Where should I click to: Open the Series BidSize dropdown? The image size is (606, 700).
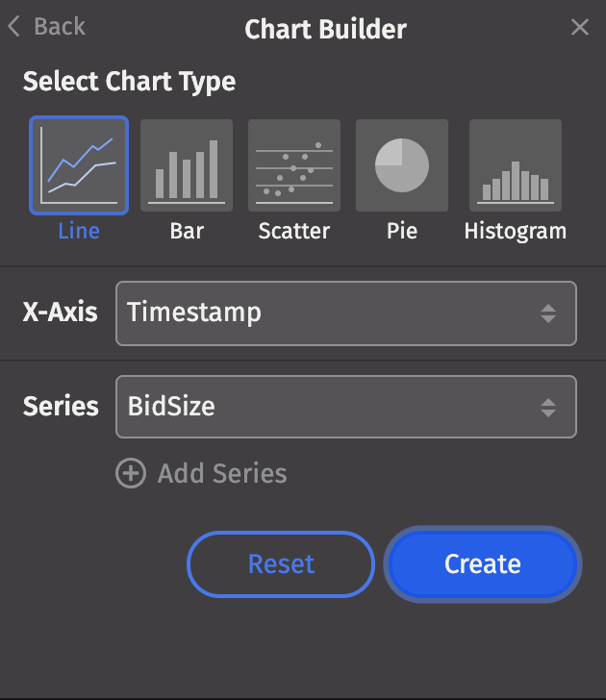point(346,407)
